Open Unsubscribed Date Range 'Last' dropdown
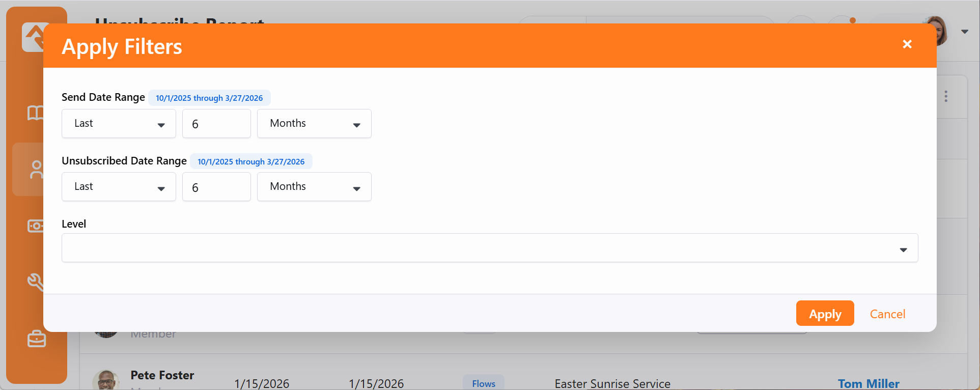Viewport: 980px width, 390px height. tap(119, 187)
